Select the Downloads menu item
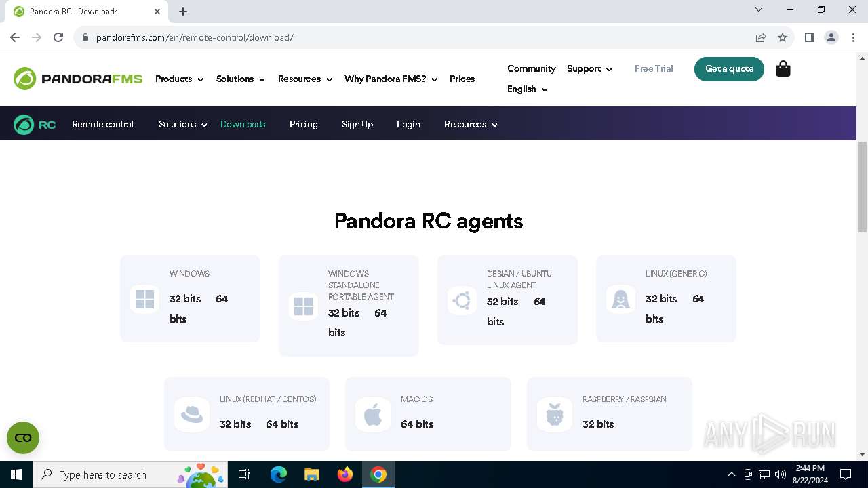The image size is (868, 488). [x=243, y=125]
